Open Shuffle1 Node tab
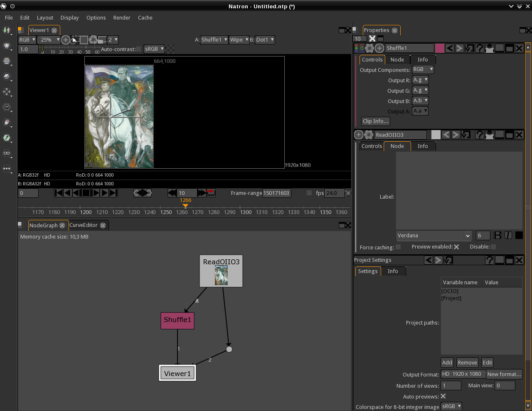532x411 pixels. tap(397, 60)
